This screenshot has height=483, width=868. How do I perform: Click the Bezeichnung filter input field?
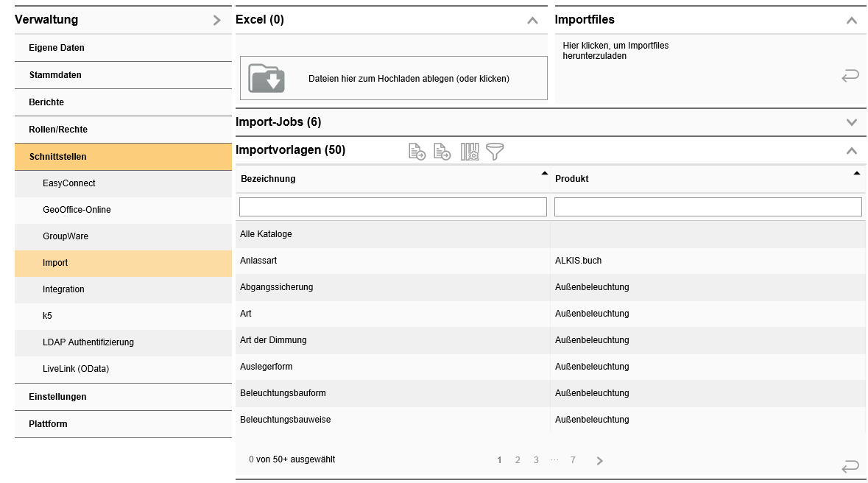tap(392, 207)
